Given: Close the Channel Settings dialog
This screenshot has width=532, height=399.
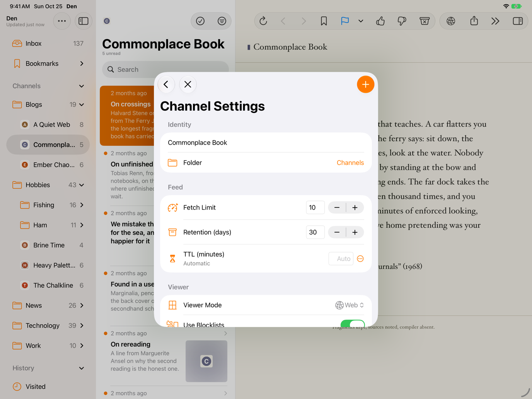Looking at the screenshot, I should pos(188,84).
